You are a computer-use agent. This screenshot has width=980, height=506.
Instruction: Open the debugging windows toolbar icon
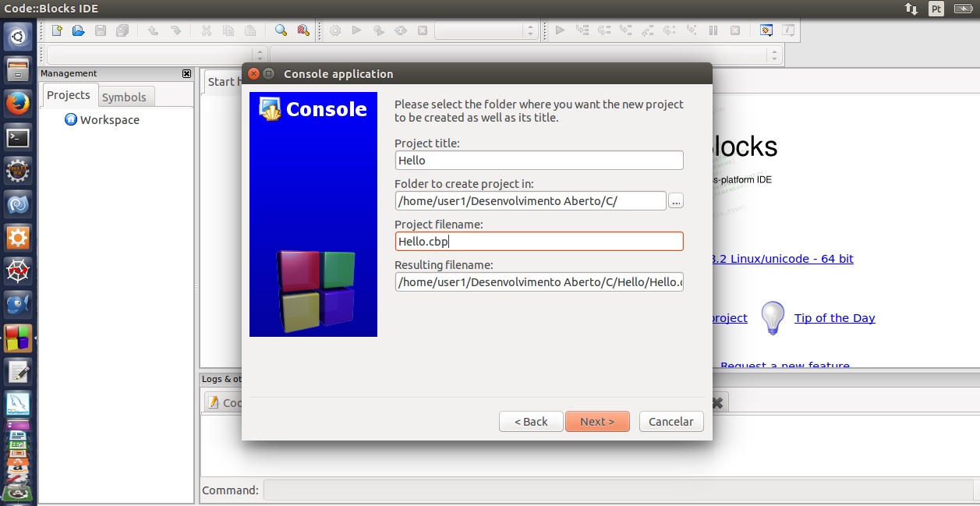[766, 30]
